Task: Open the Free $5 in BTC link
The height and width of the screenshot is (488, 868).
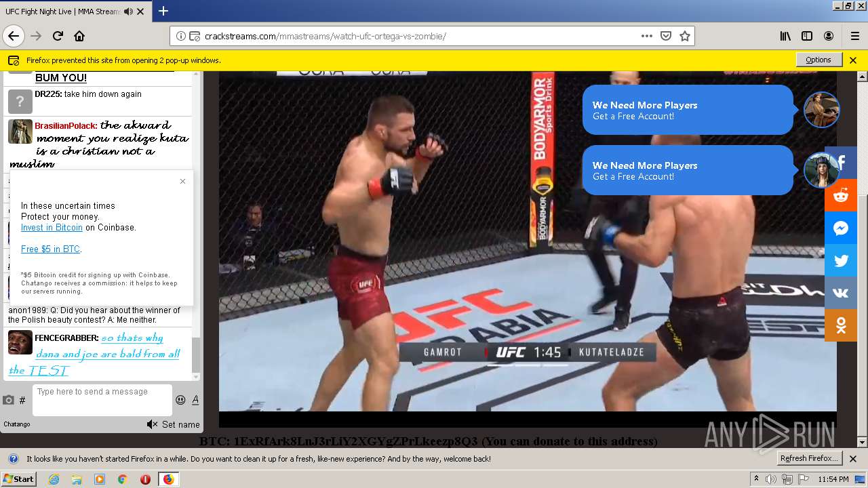Action: pos(50,249)
